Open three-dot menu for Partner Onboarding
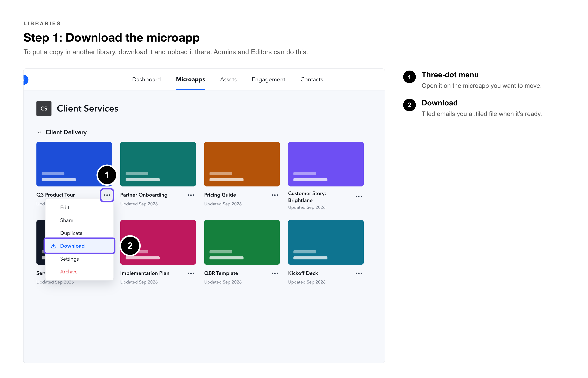 click(191, 195)
